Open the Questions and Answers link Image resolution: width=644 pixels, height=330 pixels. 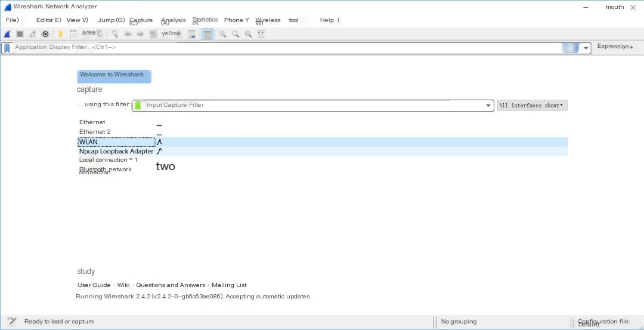171,285
